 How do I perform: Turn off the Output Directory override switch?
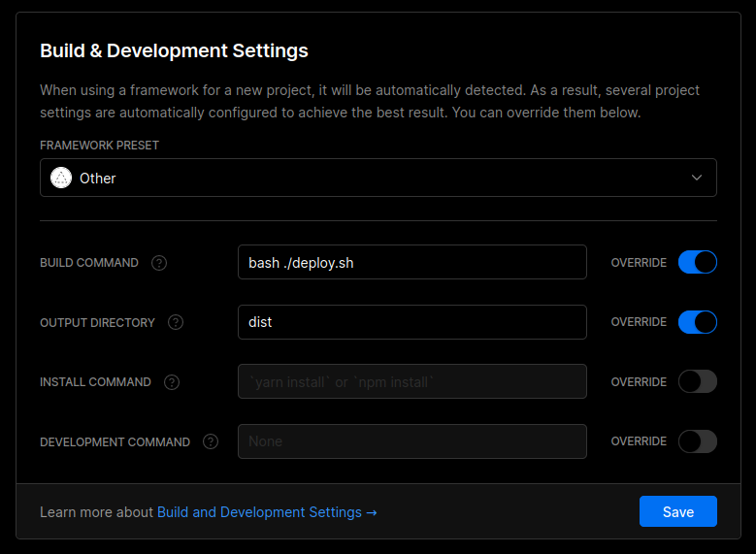[x=697, y=322]
